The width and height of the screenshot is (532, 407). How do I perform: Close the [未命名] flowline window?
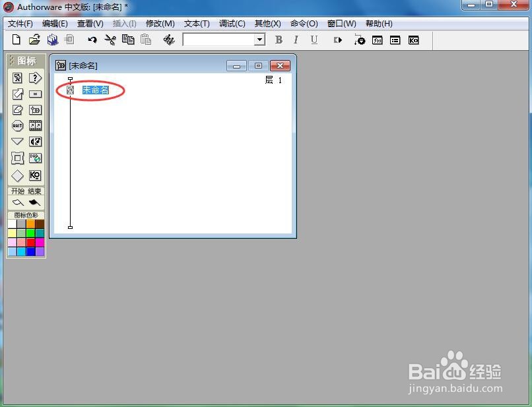[x=280, y=66]
